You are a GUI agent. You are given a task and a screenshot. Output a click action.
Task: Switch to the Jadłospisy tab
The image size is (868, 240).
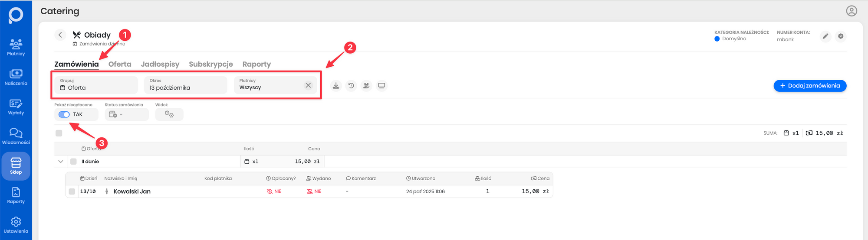pos(160,64)
